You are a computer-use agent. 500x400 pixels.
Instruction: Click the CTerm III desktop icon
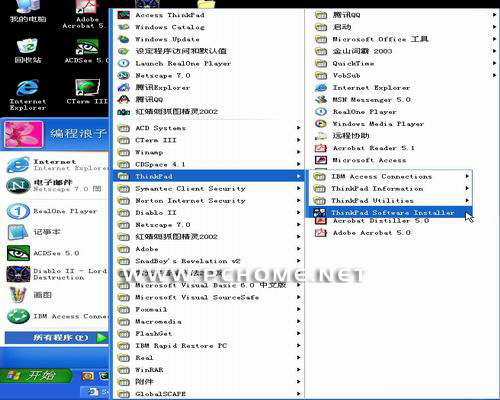pyautogui.click(x=87, y=87)
